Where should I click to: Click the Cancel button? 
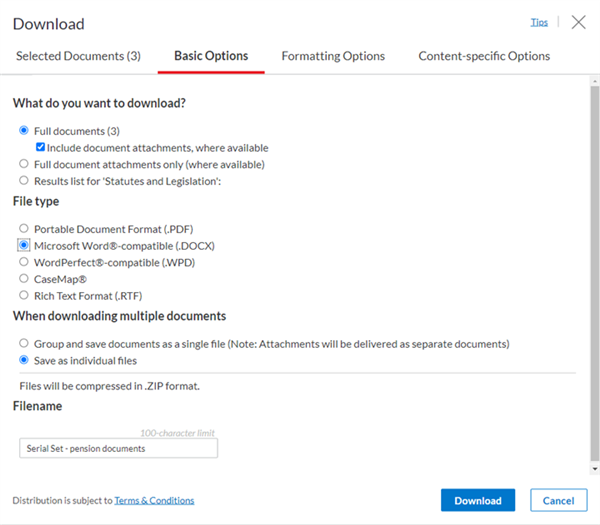coord(559,500)
